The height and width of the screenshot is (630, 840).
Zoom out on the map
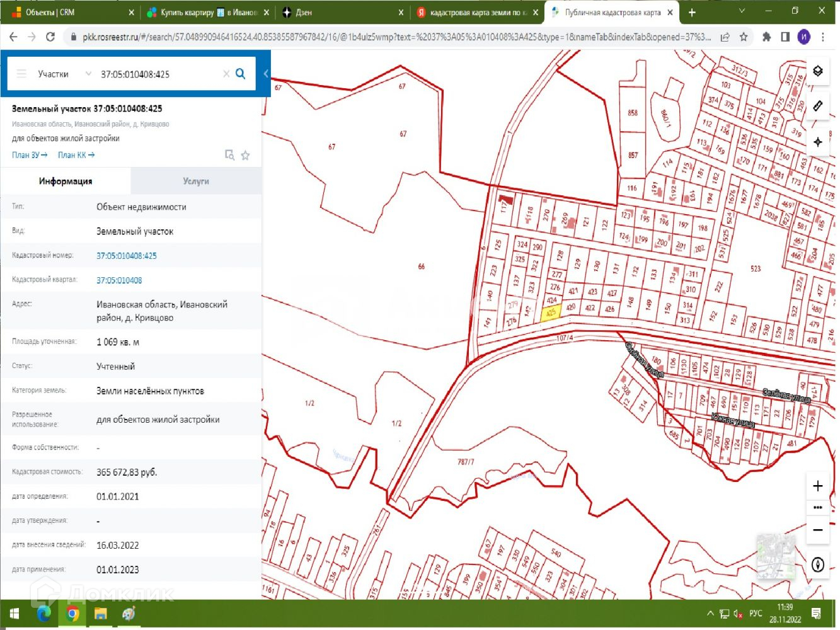[x=817, y=530]
